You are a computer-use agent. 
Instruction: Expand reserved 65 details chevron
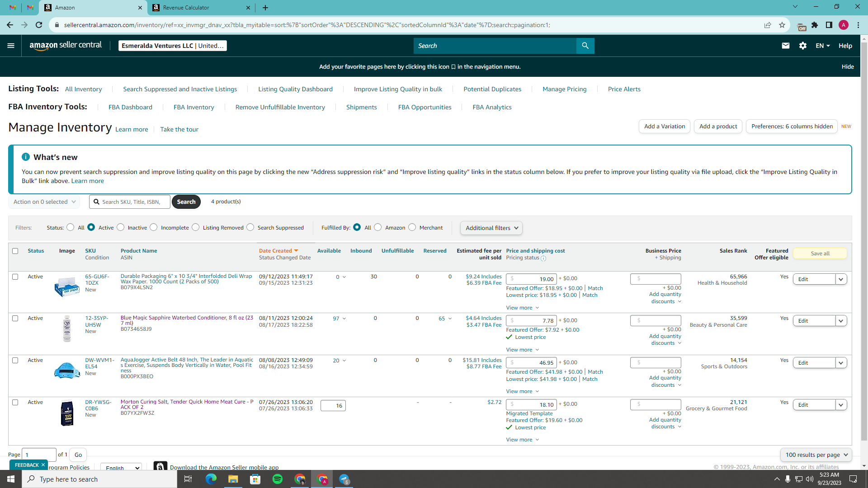pos(450,319)
